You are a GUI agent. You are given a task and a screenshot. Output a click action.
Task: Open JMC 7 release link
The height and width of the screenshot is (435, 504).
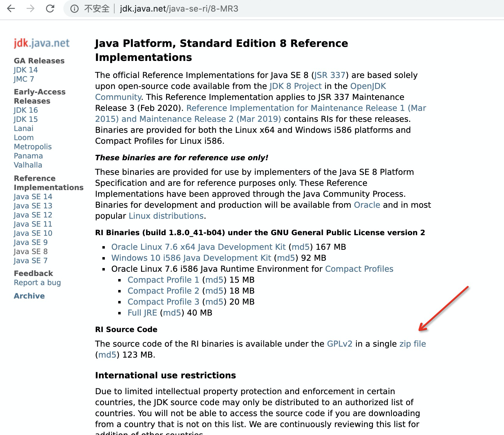[x=24, y=79]
